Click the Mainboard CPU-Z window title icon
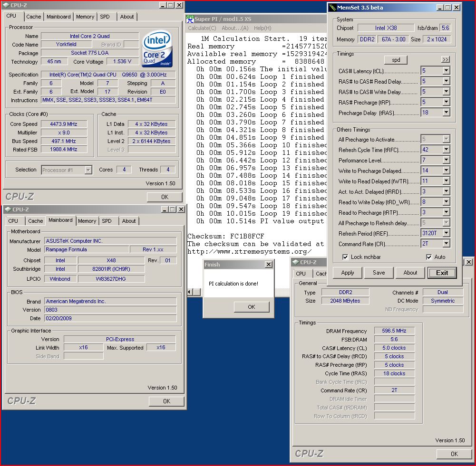Image resolution: width=476 pixels, height=466 pixels. pyautogui.click(x=8, y=209)
